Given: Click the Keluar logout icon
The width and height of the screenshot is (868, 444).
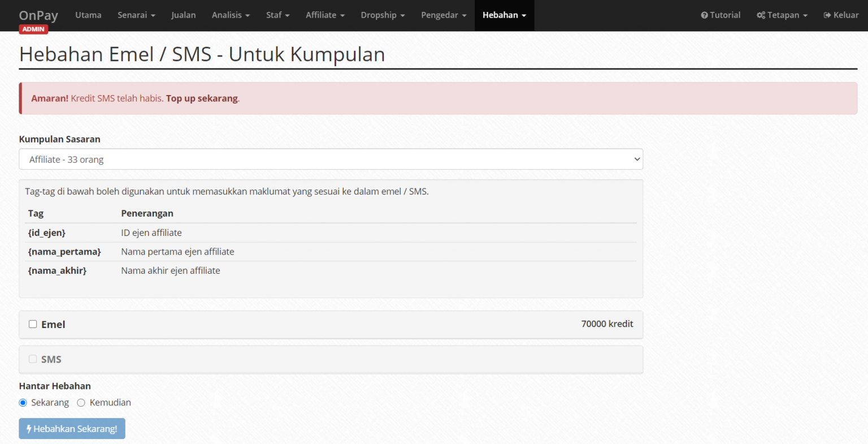Looking at the screenshot, I should (828, 15).
